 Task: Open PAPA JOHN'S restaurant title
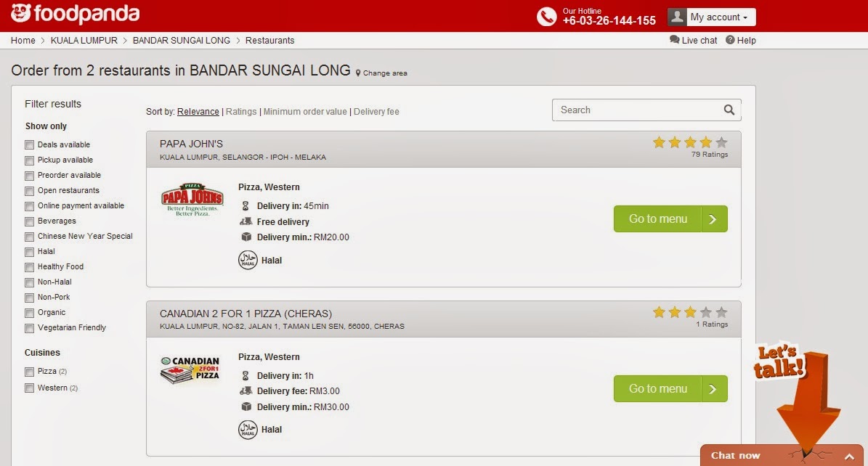[x=192, y=144]
